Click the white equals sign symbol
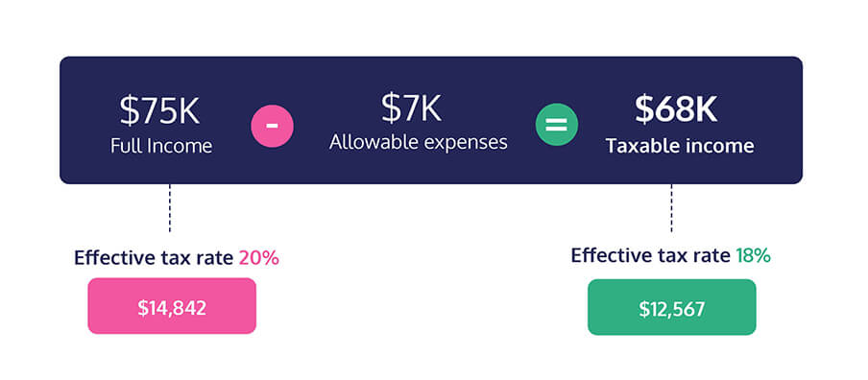 pos(556,125)
